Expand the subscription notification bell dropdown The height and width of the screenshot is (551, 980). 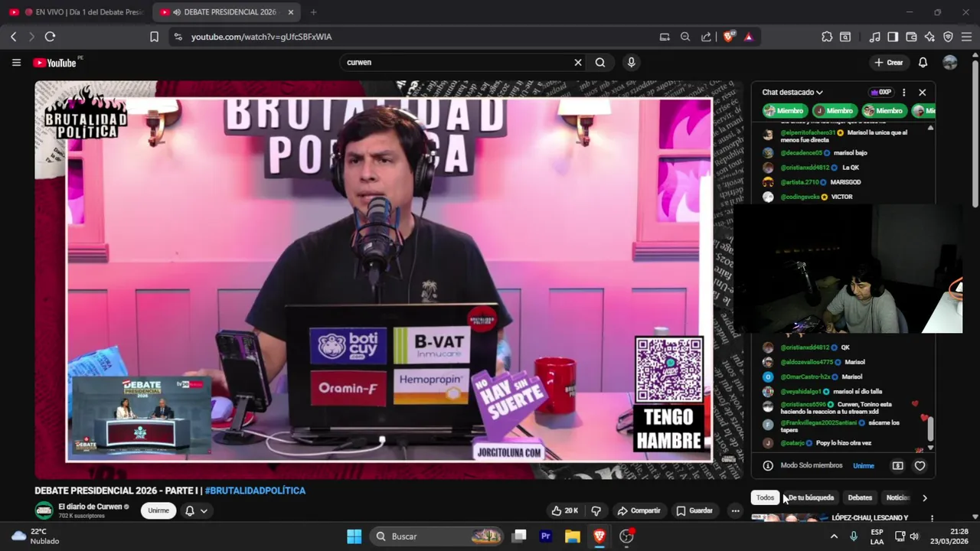(x=196, y=510)
